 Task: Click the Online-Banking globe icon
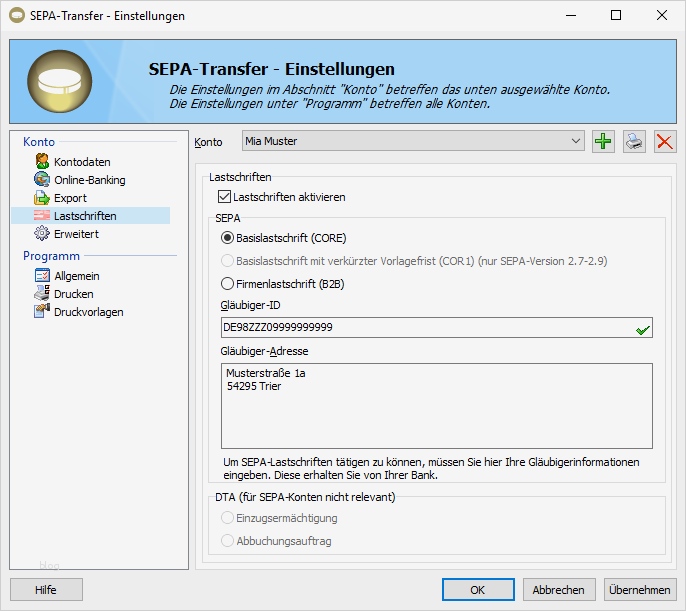[42, 179]
